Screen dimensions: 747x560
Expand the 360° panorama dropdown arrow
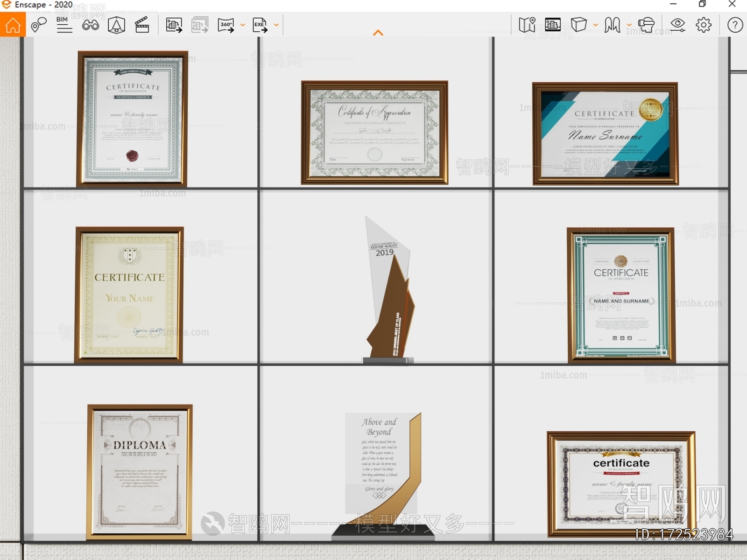(x=243, y=25)
